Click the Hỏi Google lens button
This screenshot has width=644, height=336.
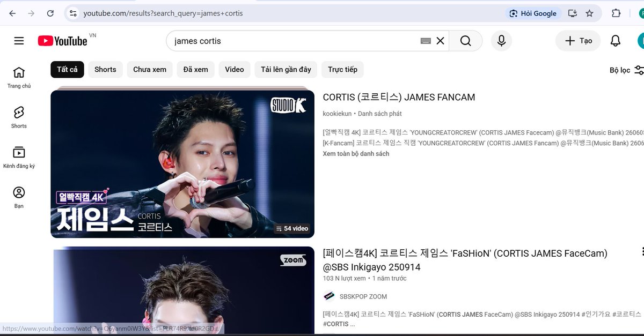tap(533, 13)
